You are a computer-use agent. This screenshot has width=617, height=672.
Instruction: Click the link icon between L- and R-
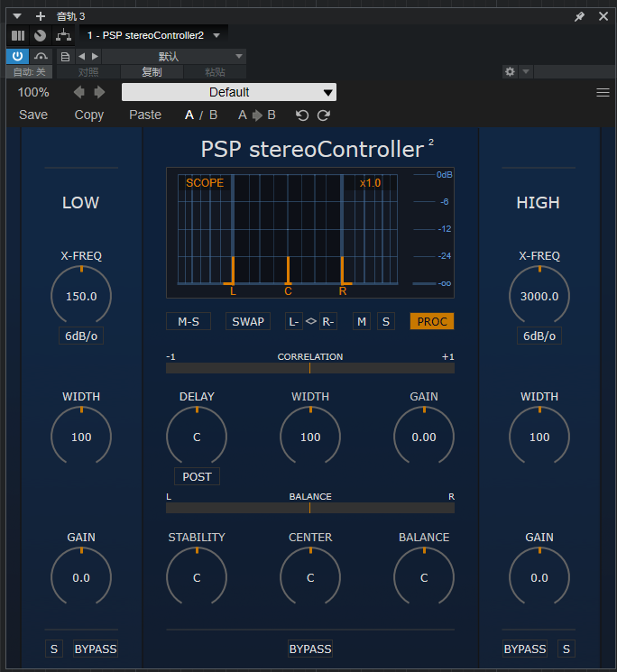click(x=311, y=321)
